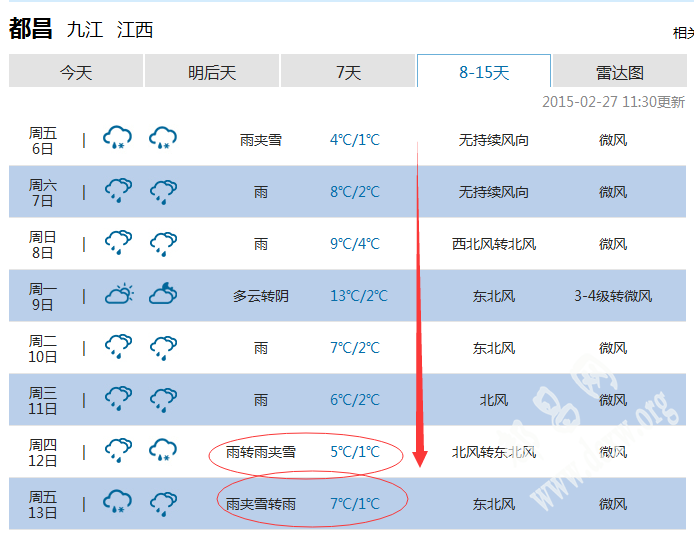Click Saturday 7日 daytime rain icon
The width and height of the screenshot is (694, 534).
click(x=119, y=191)
